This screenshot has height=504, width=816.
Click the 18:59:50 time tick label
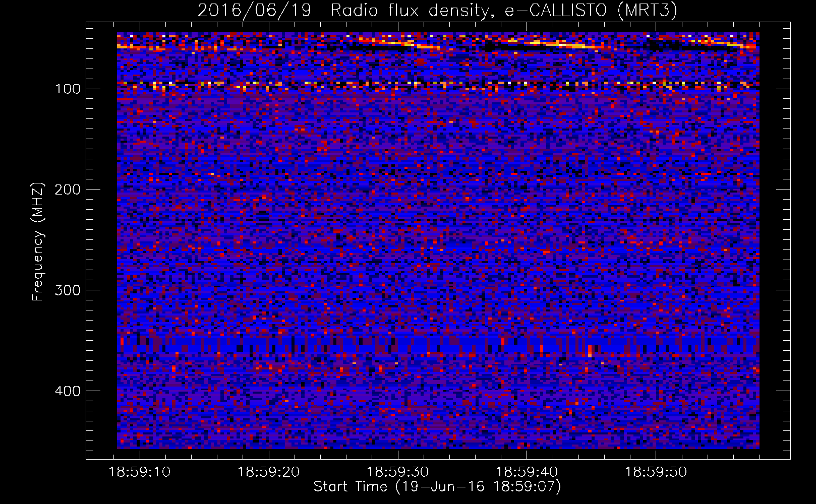[656, 472]
